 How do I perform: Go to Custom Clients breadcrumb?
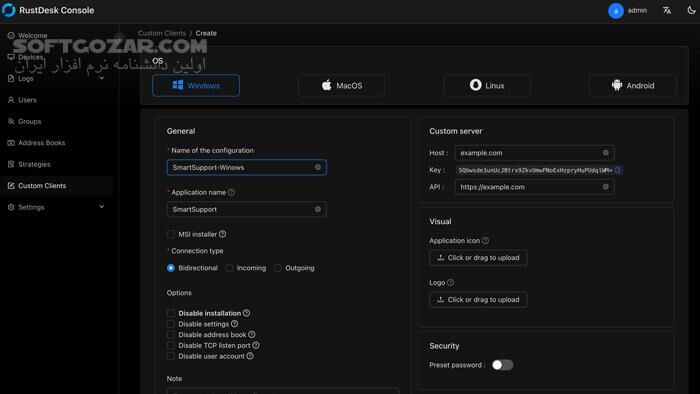click(x=162, y=33)
